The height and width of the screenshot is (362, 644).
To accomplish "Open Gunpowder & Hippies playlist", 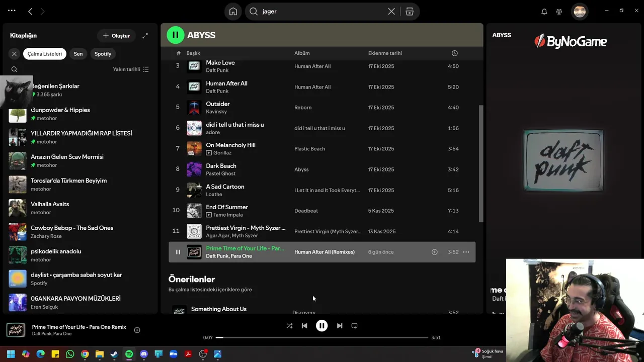I will pos(80,114).
